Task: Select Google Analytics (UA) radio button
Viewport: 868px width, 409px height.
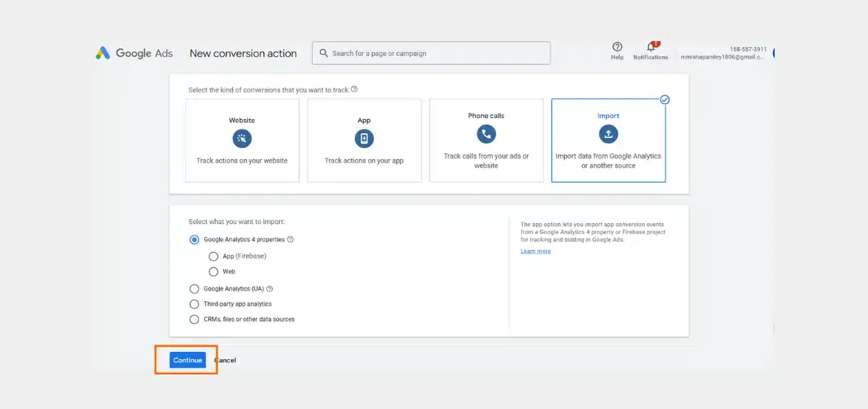Action: [x=194, y=289]
